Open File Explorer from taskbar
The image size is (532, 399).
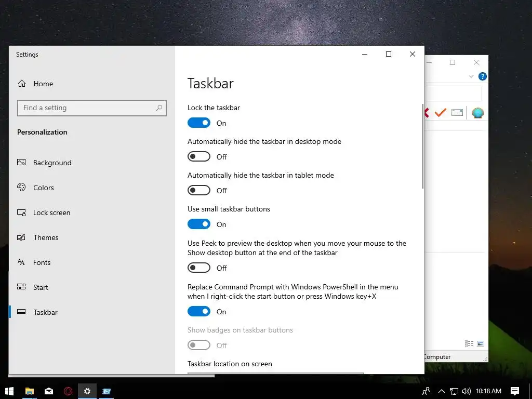(x=30, y=391)
